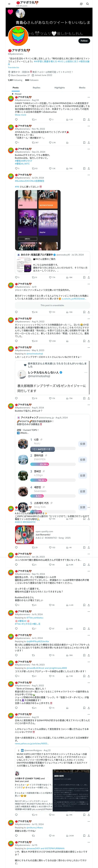The width and height of the screenshot is (98, 868).
Task: Share the Sep 23, 2024 post
Action: click(x=89, y=168)
